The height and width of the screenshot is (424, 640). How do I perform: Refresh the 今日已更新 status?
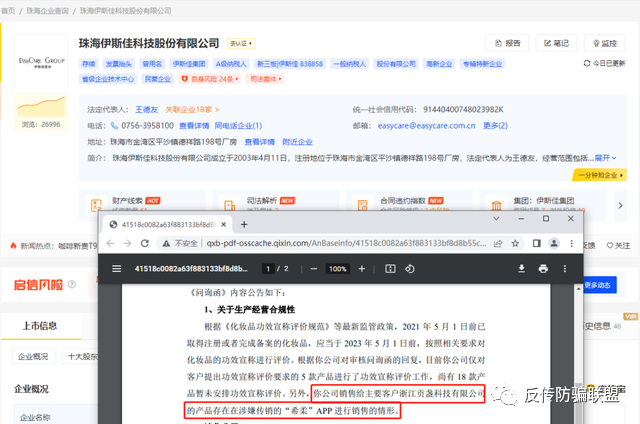pyautogui.click(x=604, y=63)
